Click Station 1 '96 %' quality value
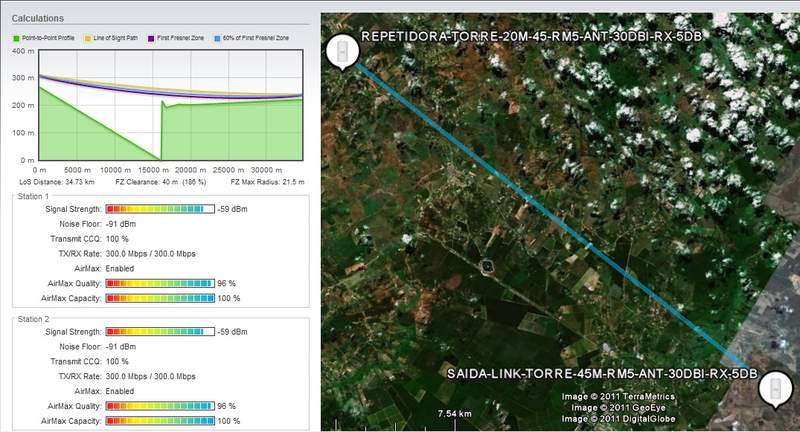 [x=227, y=283]
